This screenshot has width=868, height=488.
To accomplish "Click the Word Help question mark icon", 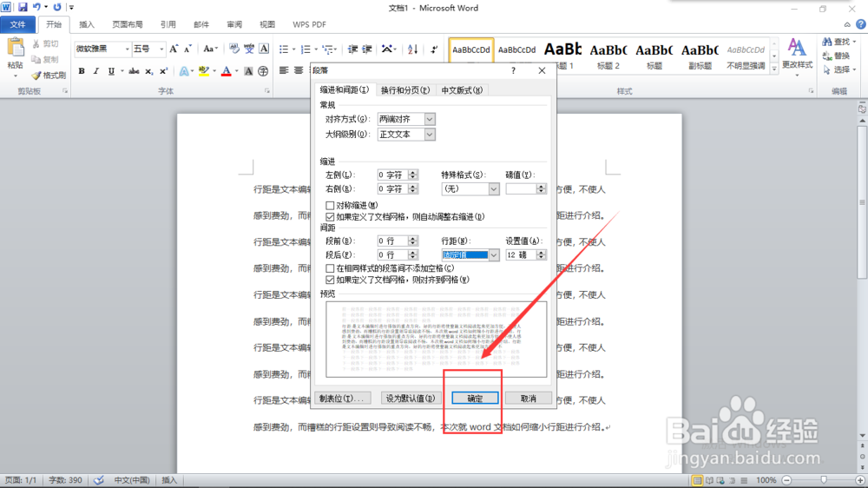I will [861, 24].
